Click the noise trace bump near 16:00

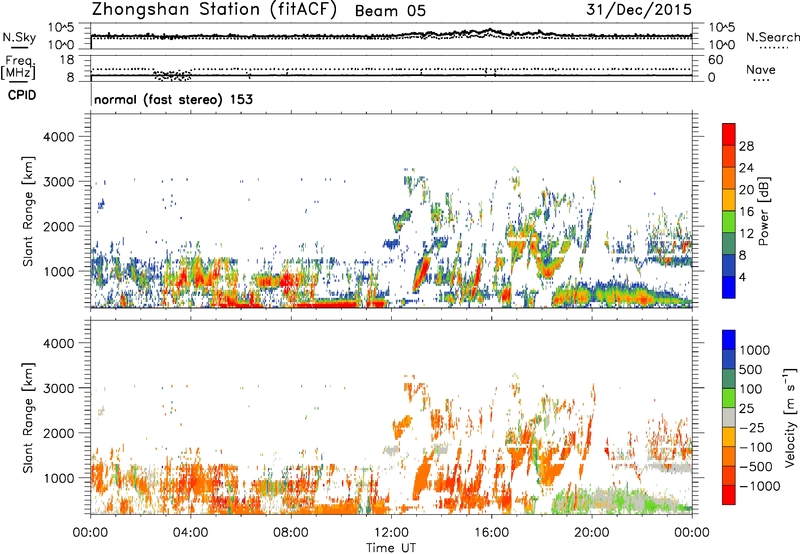[490, 32]
